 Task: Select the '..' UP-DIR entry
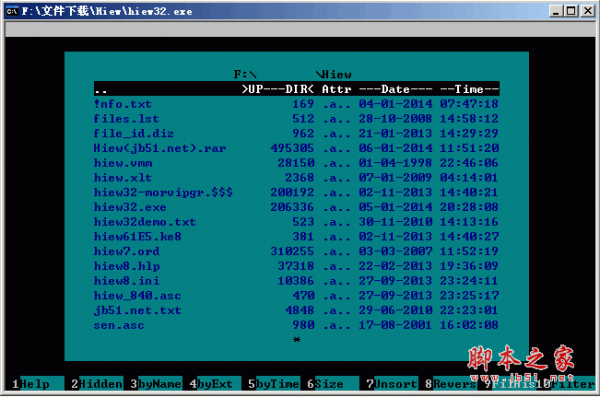click(297, 89)
